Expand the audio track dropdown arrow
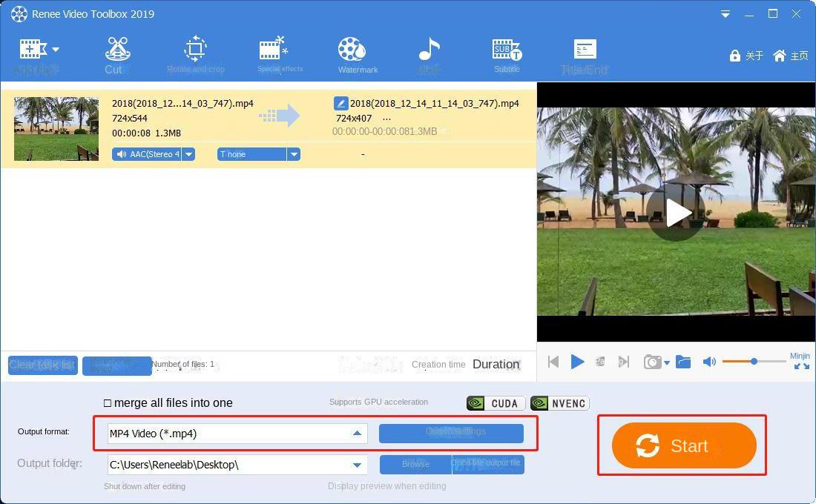 point(189,154)
